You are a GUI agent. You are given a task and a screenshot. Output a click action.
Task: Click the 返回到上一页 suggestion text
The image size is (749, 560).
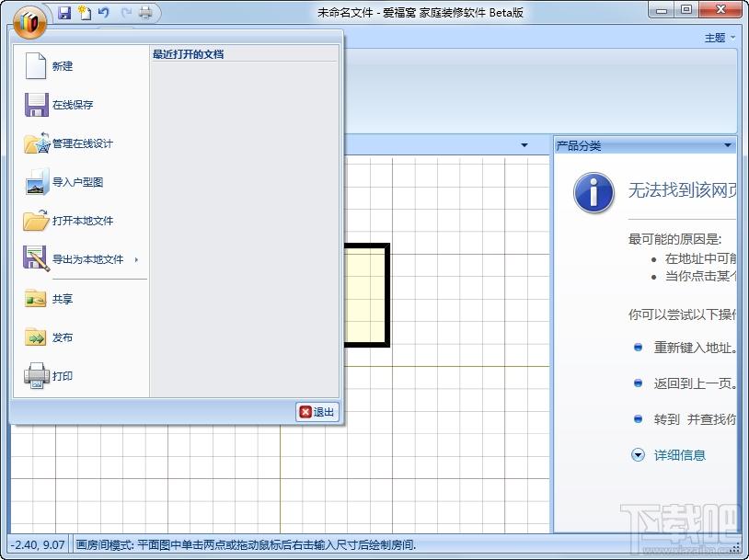(x=695, y=383)
